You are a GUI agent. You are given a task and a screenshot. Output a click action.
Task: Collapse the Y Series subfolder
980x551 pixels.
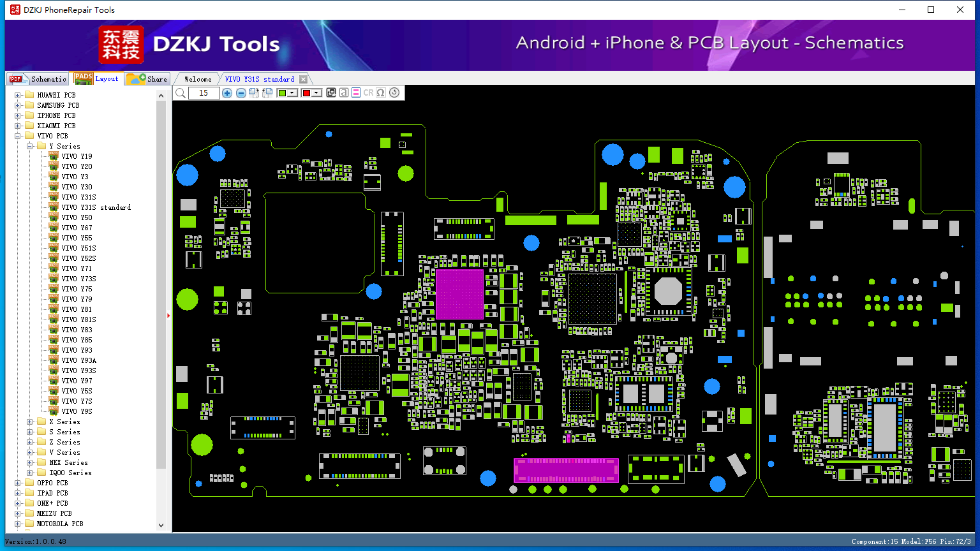tap(30, 146)
